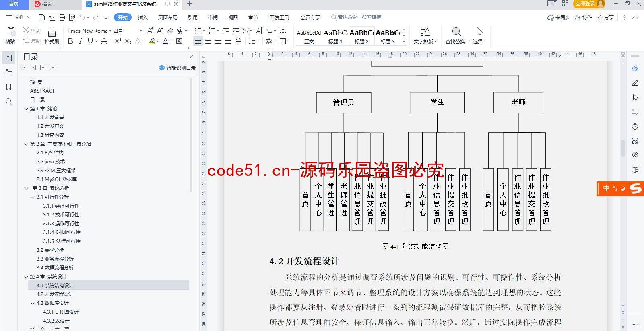Open Find and Replace (查找替换)

[x=456, y=35]
